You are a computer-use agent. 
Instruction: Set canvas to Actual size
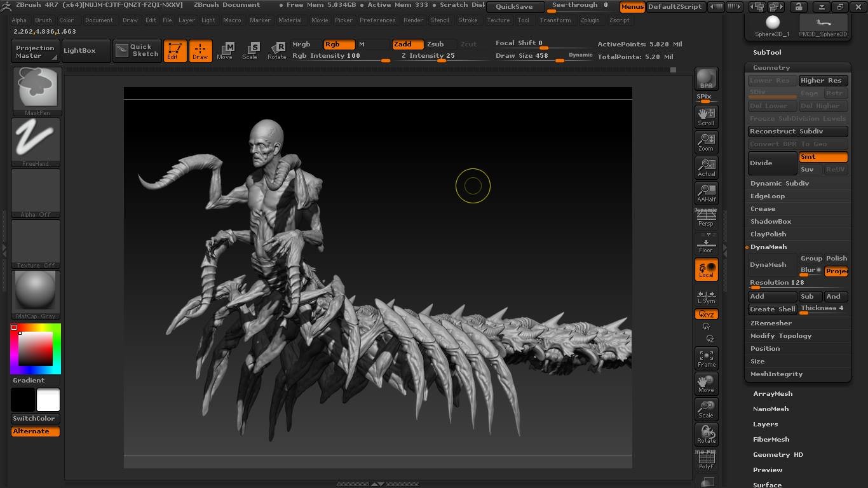click(x=706, y=167)
